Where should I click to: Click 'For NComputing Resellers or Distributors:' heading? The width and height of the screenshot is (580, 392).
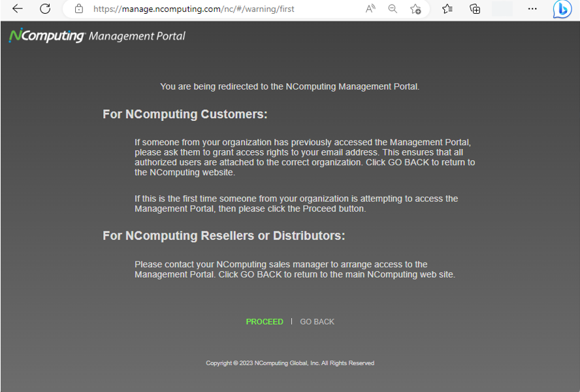point(224,236)
